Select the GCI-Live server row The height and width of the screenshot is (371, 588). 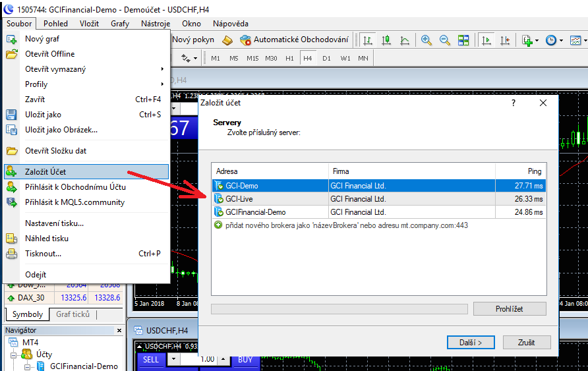[379, 199]
